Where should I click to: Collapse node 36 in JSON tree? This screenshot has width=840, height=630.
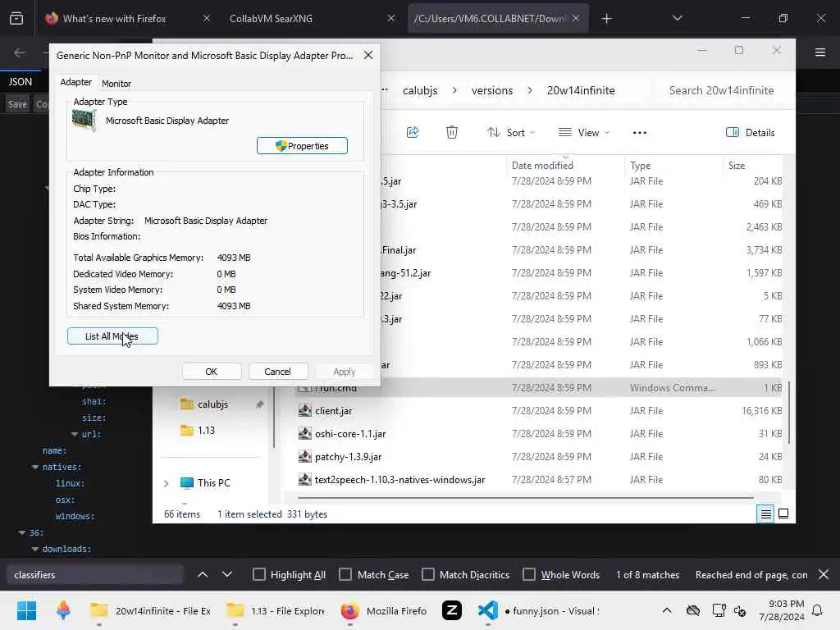22,532
